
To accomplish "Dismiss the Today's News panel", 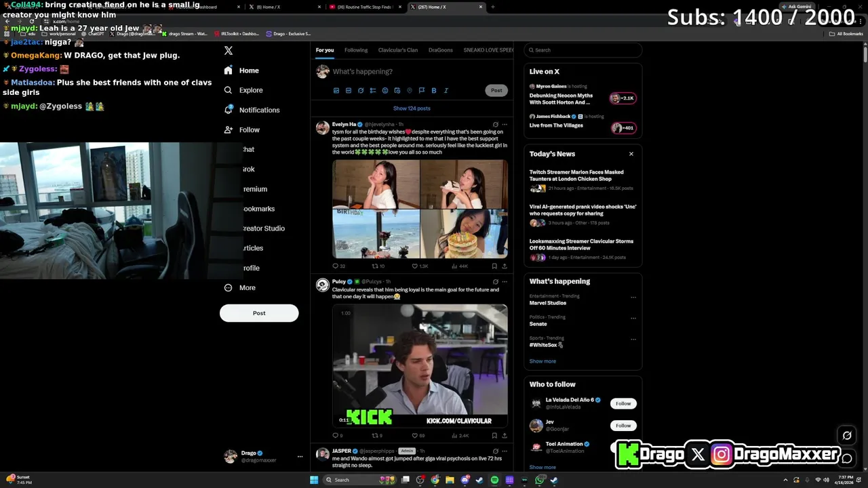I will coord(631,154).
